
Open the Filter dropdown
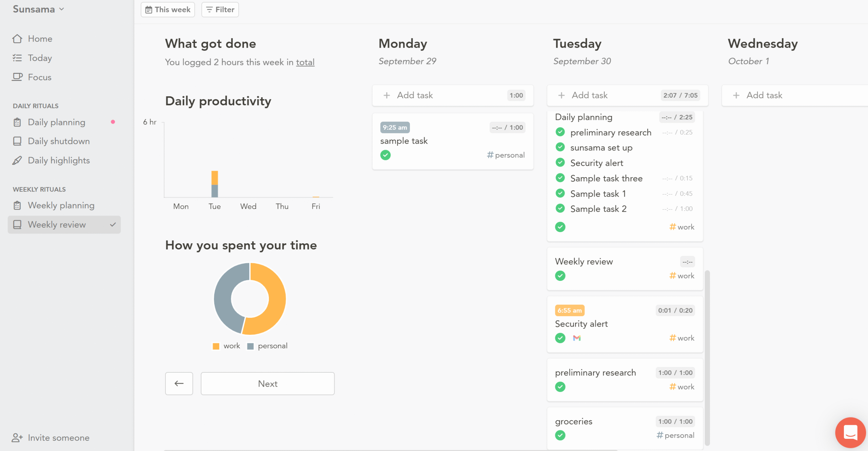(x=220, y=9)
